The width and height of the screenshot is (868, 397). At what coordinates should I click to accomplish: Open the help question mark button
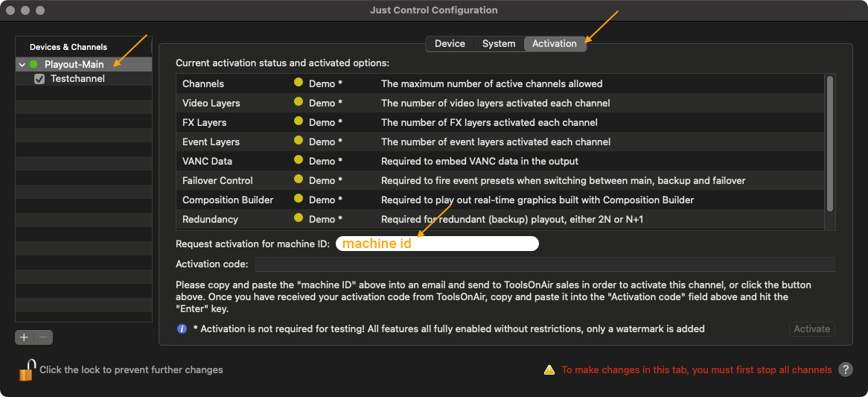[x=846, y=369]
